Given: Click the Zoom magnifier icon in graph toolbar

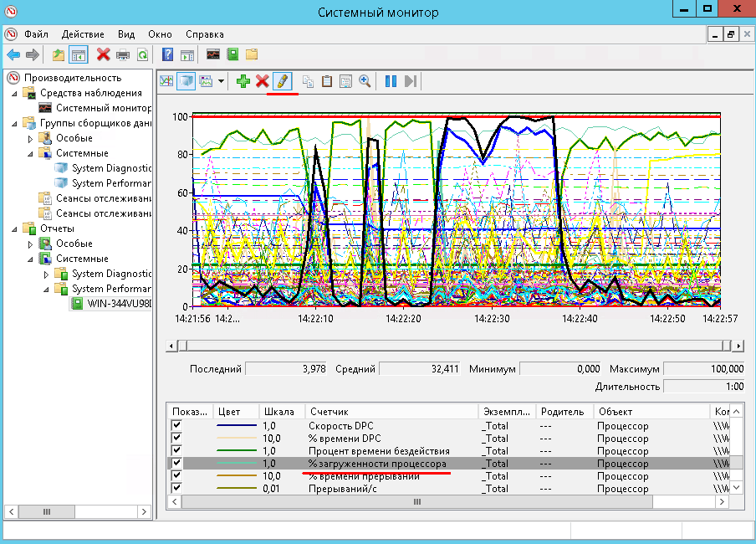Looking at the screenshot, I should coord(365,81).
